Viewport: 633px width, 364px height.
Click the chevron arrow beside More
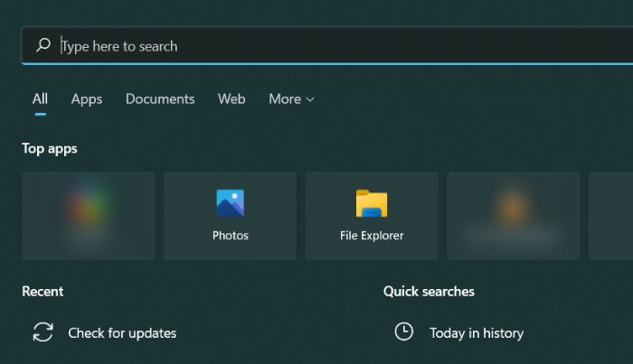310,100
